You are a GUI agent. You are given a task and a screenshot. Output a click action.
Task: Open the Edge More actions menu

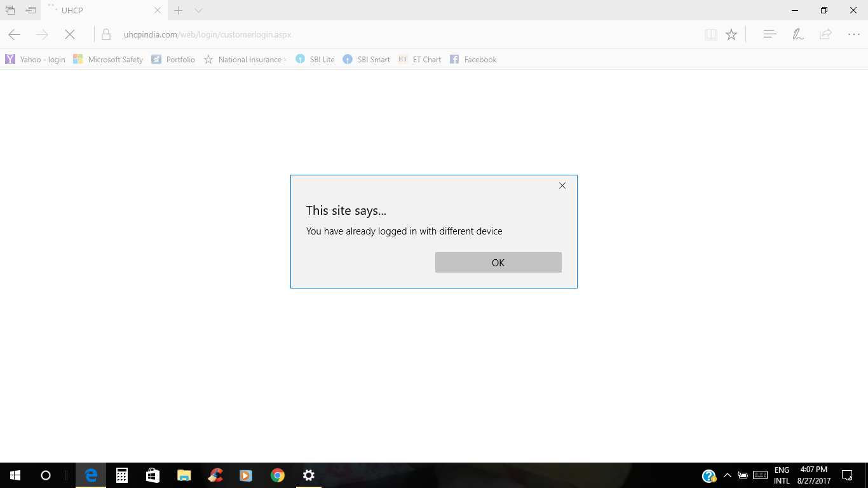[853, 34]
